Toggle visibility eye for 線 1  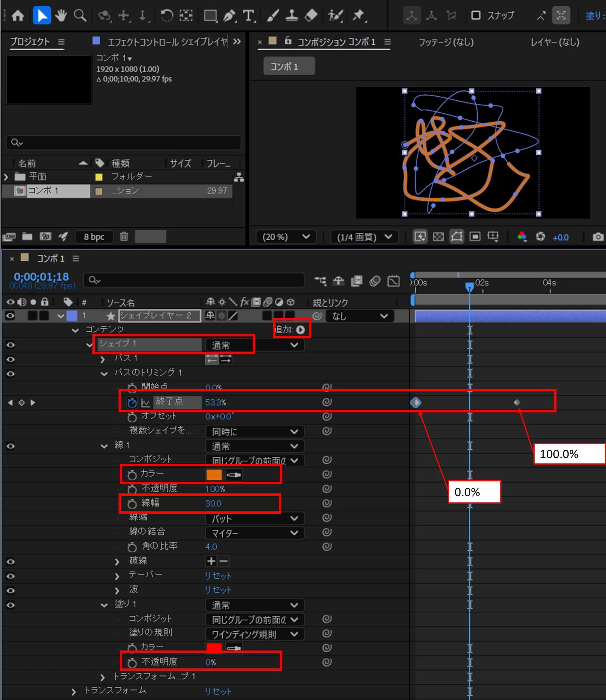coord(11,446)
